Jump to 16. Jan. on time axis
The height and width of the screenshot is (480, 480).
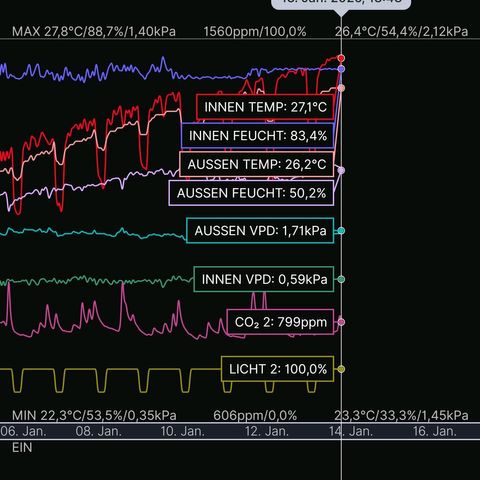click(435, 431)
